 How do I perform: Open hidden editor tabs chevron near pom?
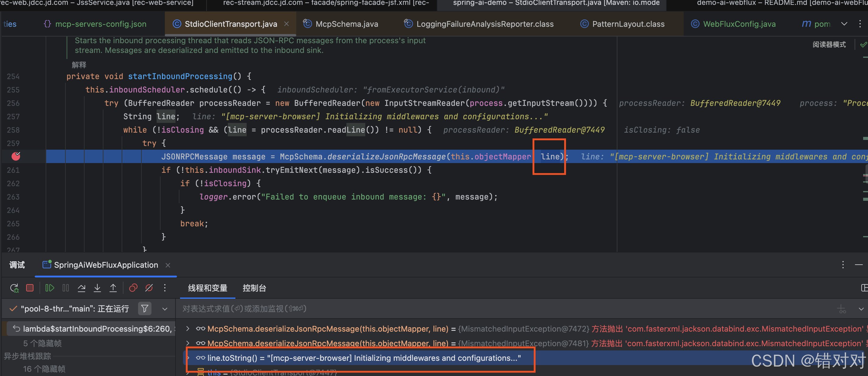(844, 24)
